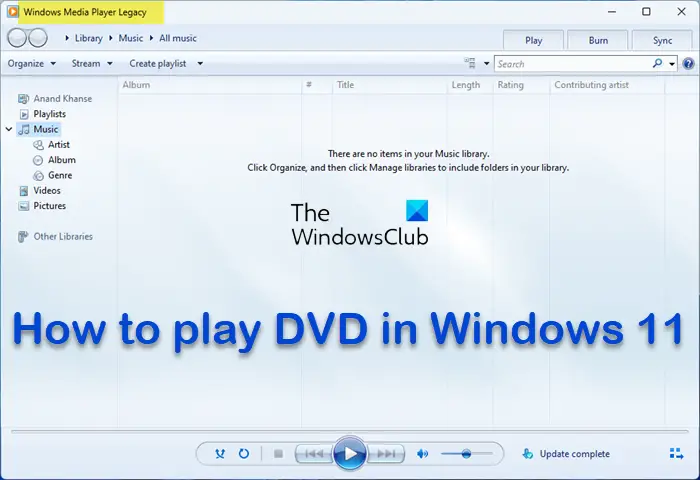Image resolution: width=700 pixels, height=480 pixels.
Task: Maximize the Windows Media Player window
Action: [646, 12]
